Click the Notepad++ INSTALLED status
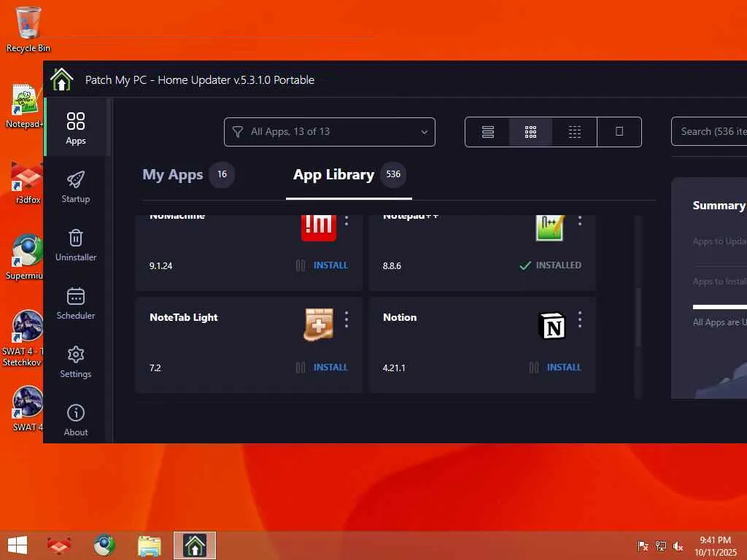This screenshot has height=560, width=747. click(551, 265)
